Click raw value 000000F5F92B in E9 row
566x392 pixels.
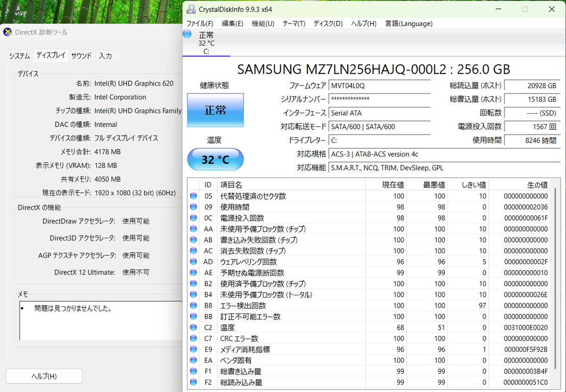(x=525, y=350)
